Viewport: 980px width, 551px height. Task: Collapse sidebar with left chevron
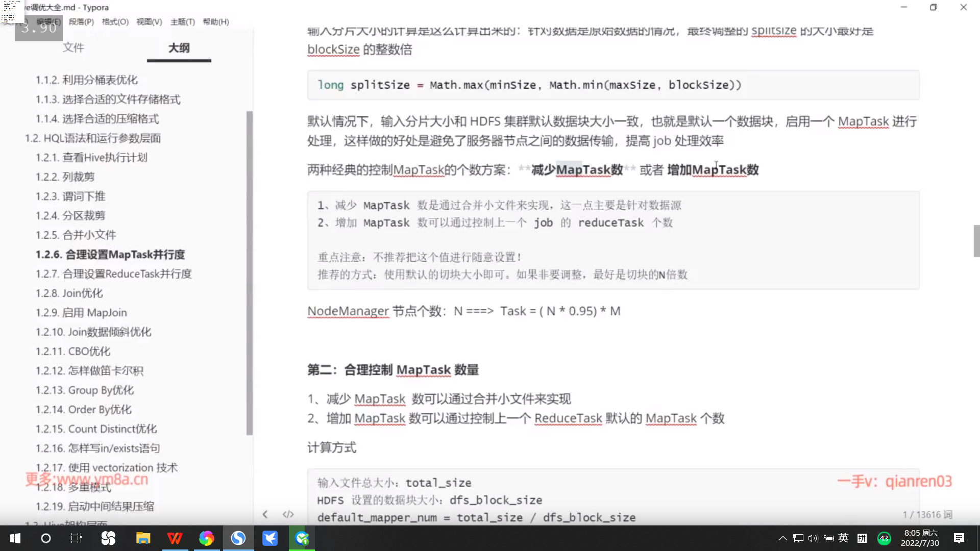(265, 514)
